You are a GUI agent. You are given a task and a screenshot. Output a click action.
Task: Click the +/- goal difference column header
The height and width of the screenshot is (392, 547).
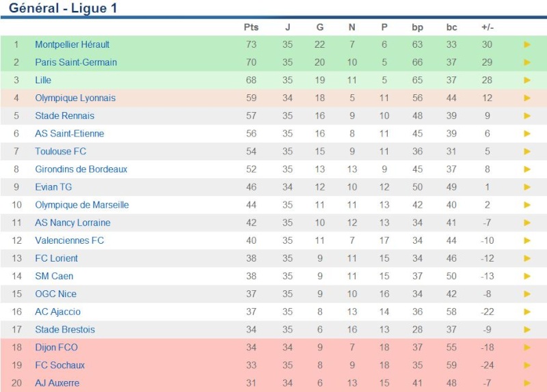click(487, 27)
